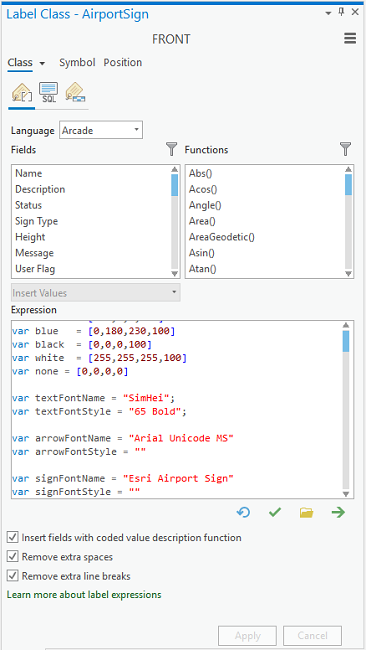Image resolution: width=366 pixels, height=650 pixels.
Task: Click the var black color array line
Action: coord(82,345)
